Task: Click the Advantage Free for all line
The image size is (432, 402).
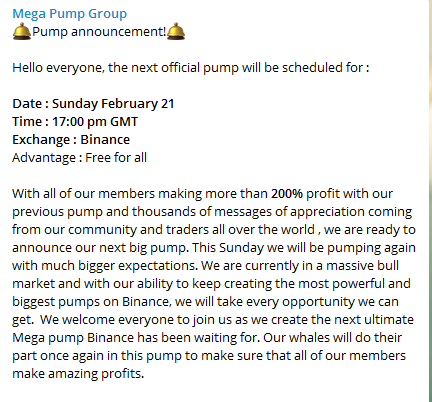Action: 79,158
